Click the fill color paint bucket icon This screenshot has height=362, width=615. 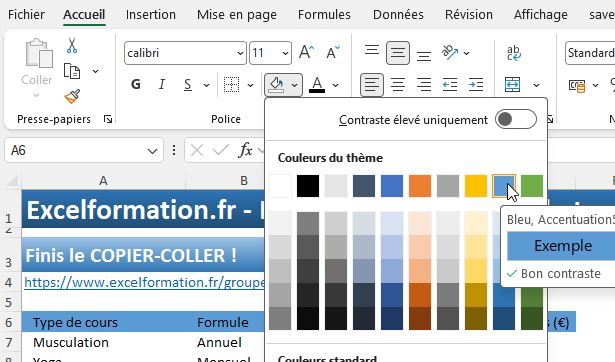(277, 85)
